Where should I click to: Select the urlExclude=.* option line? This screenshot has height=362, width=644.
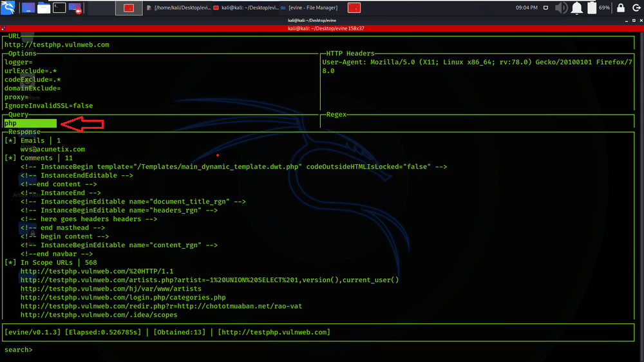coord(30,71)
